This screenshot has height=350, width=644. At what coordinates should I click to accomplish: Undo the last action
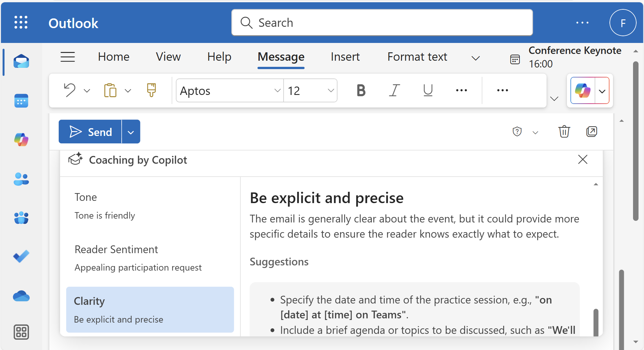[x=70, y=90]
